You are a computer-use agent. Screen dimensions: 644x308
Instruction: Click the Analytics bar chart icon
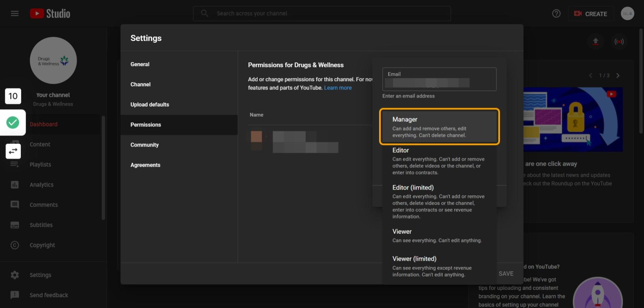tap(15, 185)
